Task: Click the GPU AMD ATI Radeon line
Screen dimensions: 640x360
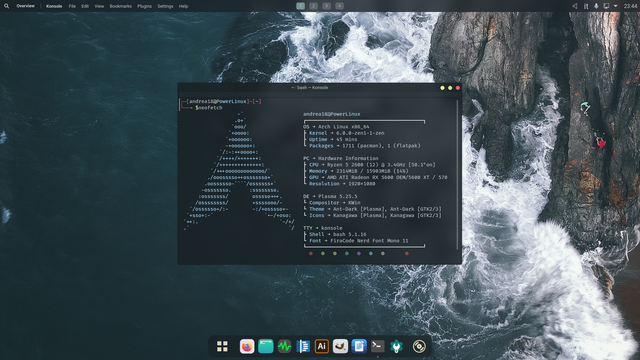Action: click(x=378, y=178)
